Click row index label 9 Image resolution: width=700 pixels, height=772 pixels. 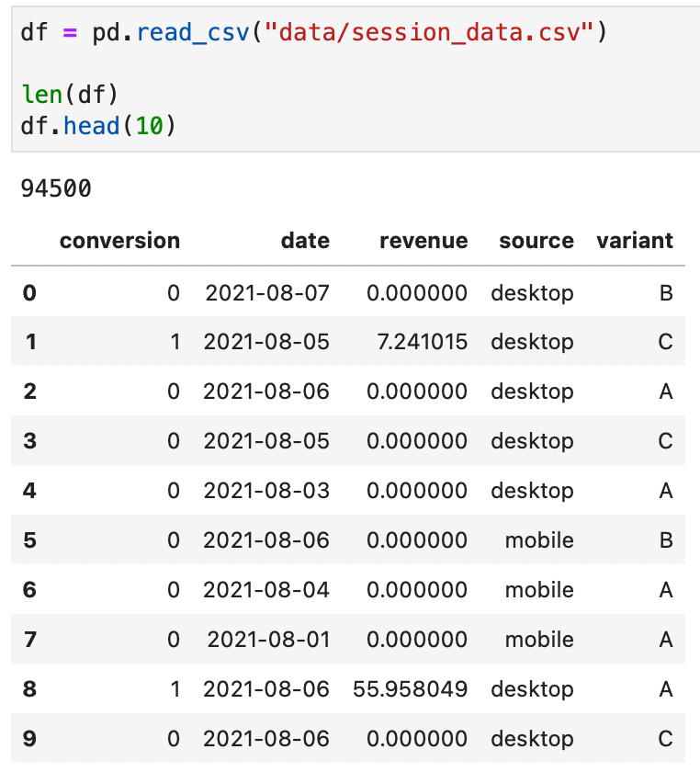(x=29, y=739)
